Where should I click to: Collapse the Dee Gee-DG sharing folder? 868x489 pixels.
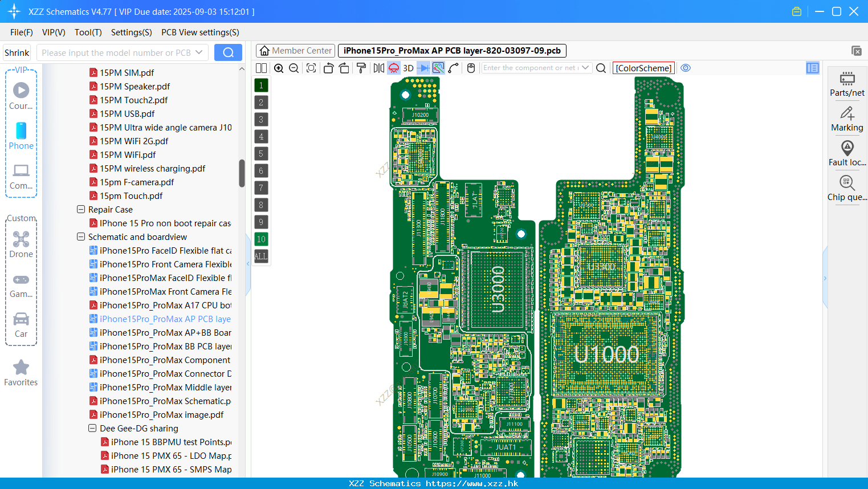[92, 428]
